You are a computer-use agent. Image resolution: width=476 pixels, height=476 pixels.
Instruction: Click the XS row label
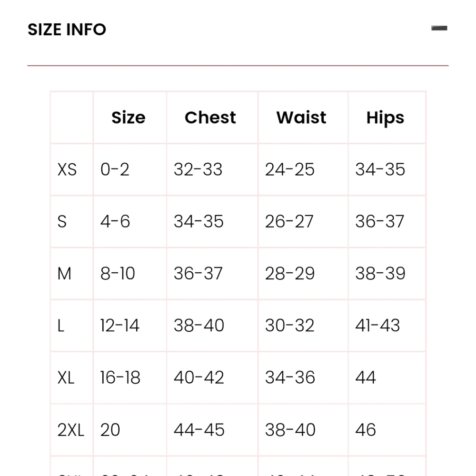[67, 169]
